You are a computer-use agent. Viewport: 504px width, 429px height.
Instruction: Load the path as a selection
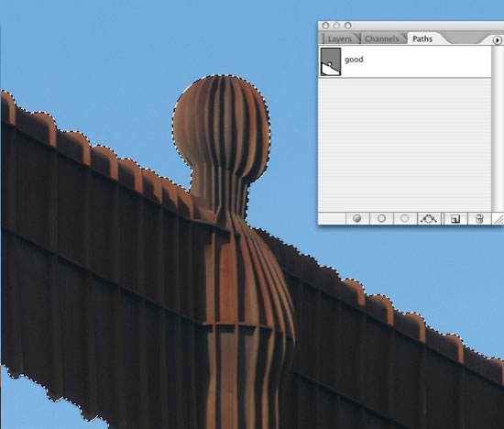pyautogui.click(x=405, y=219)
